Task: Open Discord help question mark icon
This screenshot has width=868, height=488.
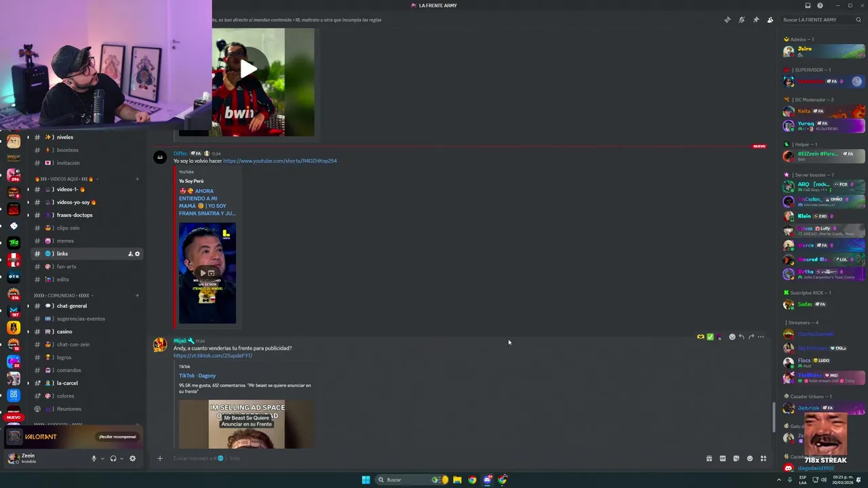Action: pyautogui.click(x=820, y=5)
